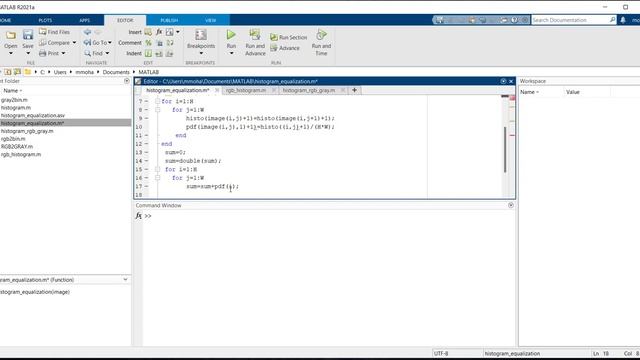Toggle breakpoint dash at line 14
640x360 pixels.
[x=147, y=161]
